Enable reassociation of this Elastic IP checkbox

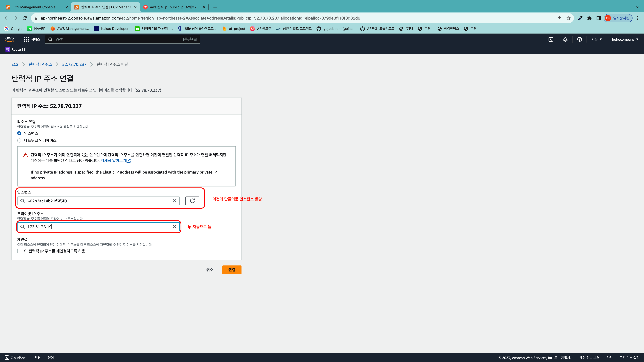(19, 251)
